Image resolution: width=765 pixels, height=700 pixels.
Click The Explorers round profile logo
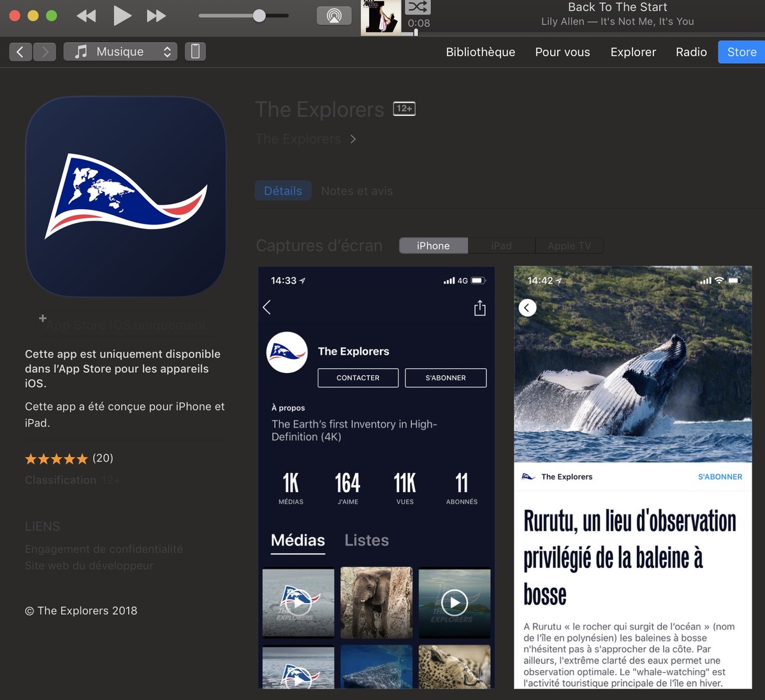point(287,352)
